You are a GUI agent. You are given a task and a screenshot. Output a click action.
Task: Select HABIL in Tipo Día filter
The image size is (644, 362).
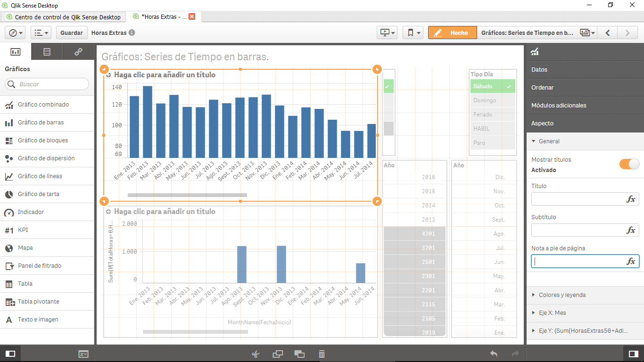coord(493,129)
